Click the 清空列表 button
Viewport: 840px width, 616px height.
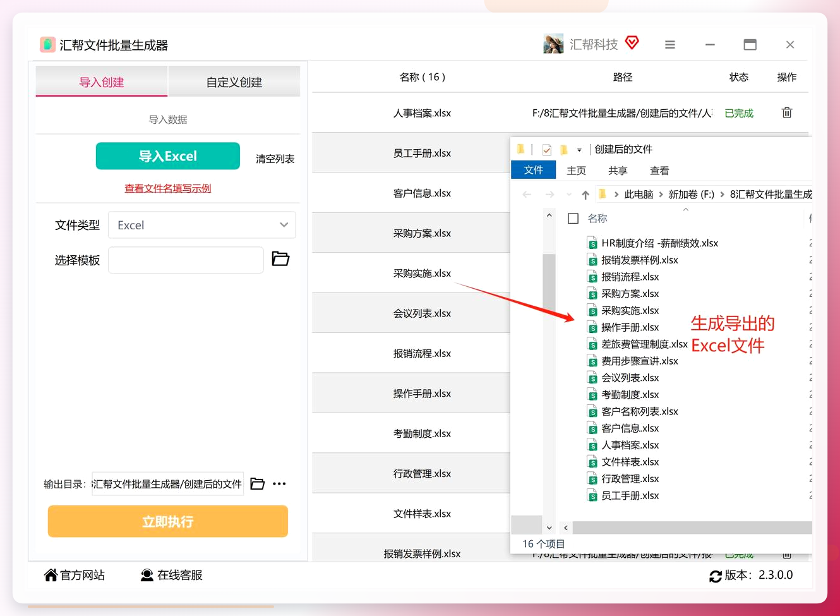pyautogui.click(x=275, y=159)
